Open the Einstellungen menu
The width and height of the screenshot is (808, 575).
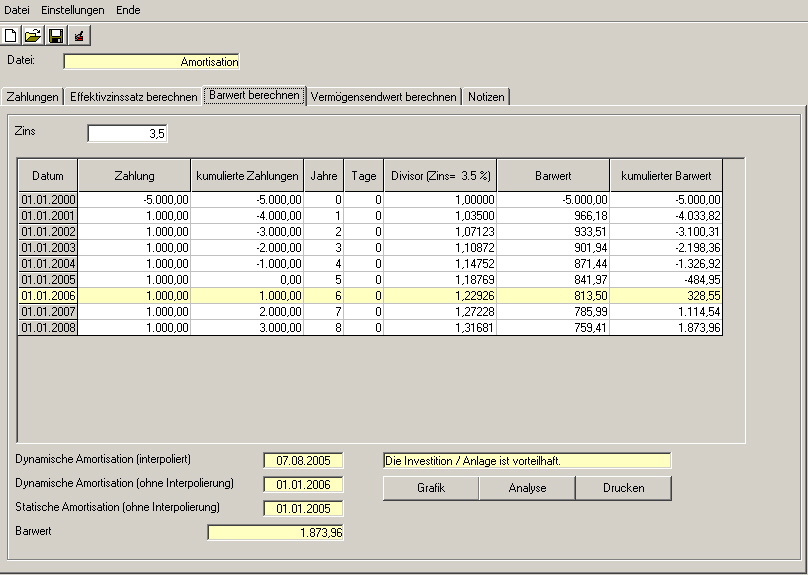pos(72,10)
